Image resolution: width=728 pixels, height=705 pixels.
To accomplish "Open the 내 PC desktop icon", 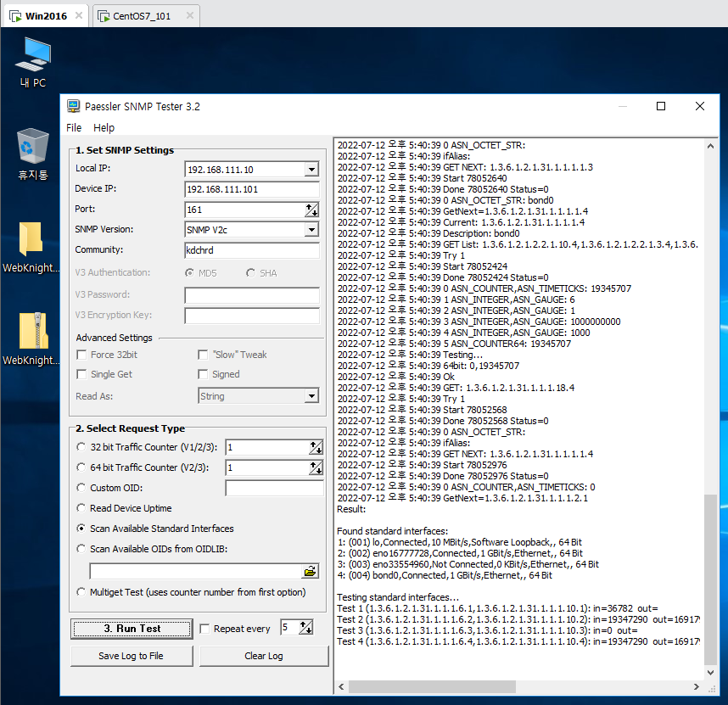I will (32, 62).
